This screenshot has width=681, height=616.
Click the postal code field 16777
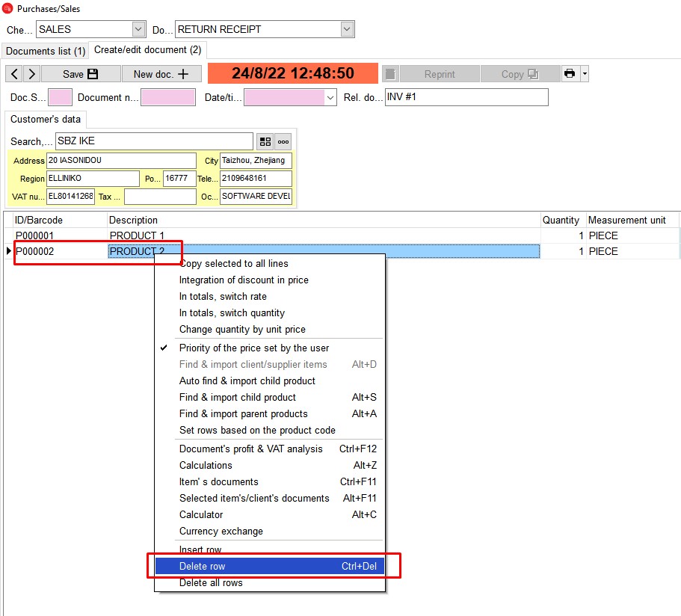[x=179, y=179]
